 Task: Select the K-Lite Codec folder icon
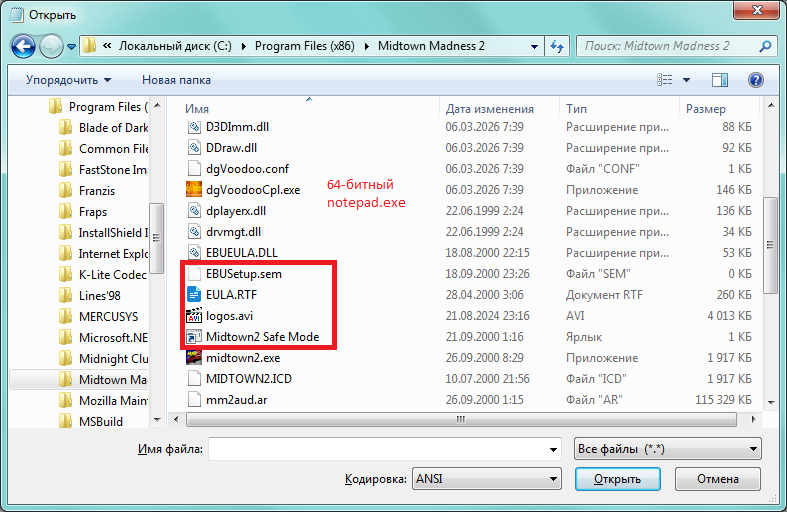click(x=65, y=275)
